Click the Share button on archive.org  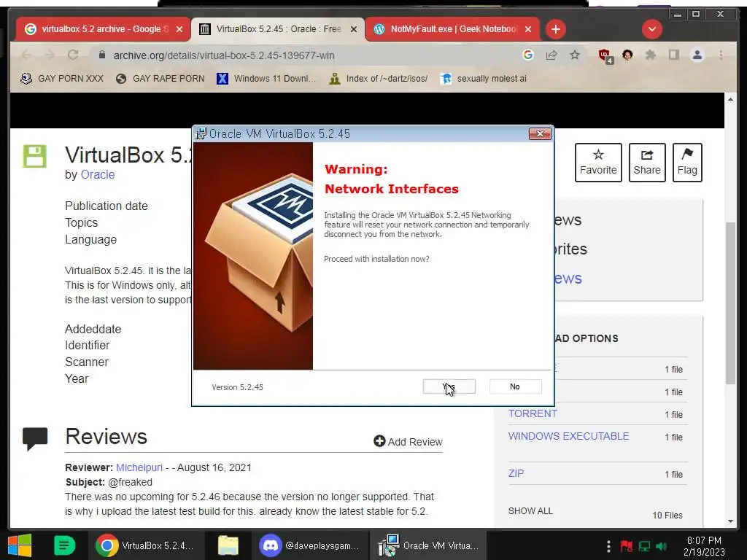pos(647,163)
